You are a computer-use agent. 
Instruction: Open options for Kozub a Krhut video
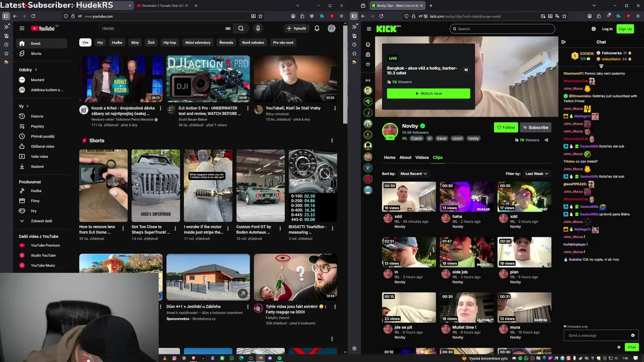pos(160,108)
